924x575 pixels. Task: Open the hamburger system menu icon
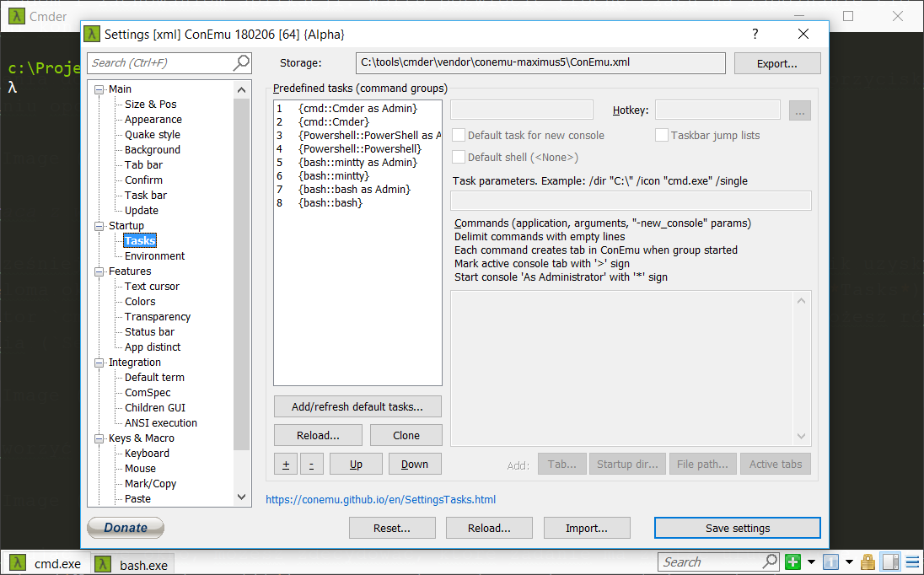point(912,562)
